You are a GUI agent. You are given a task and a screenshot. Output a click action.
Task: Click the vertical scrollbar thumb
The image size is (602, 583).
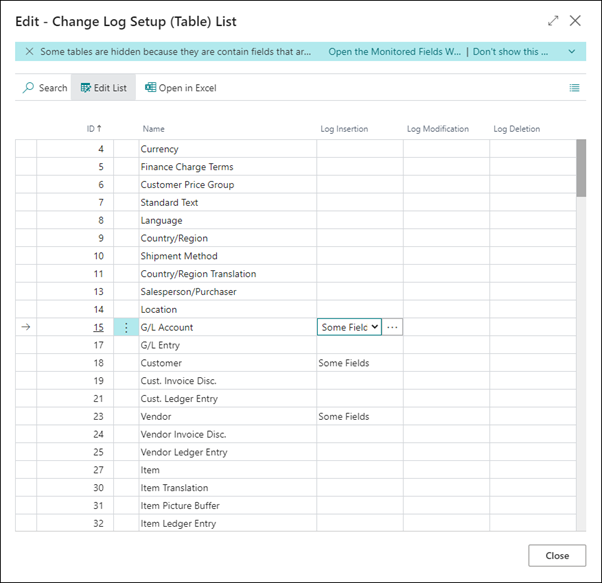581,168
